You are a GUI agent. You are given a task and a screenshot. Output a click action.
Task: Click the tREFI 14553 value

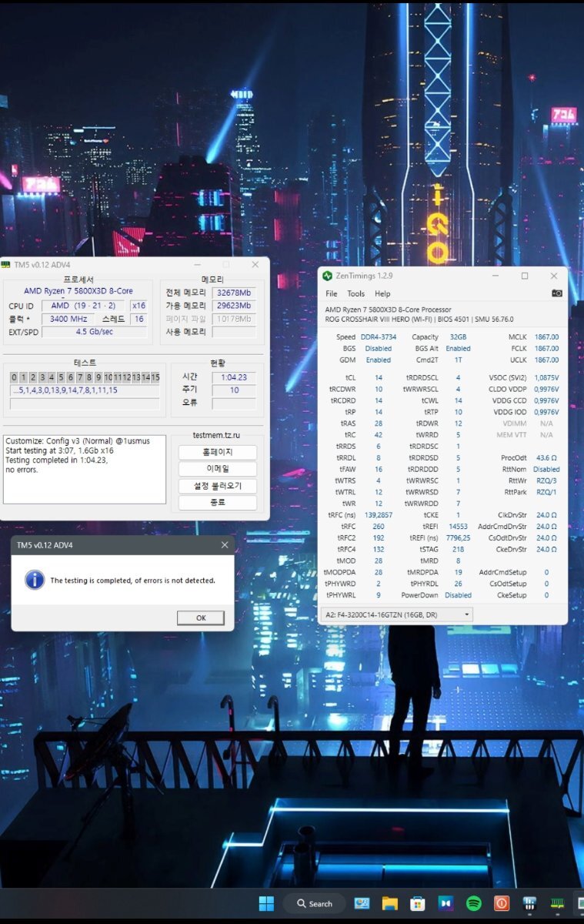point(458,526)
